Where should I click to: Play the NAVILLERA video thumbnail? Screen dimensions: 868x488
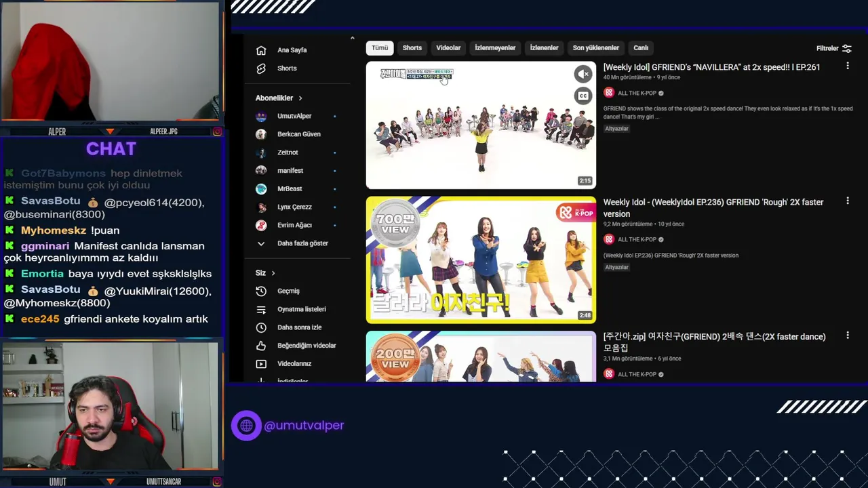point(481,125)
